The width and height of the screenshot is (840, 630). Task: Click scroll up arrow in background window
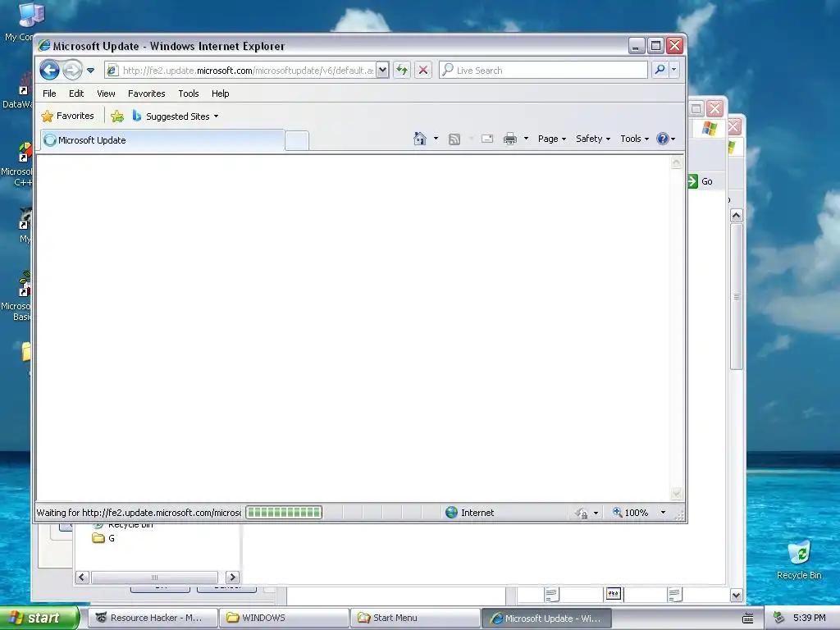(x=736, y=216)
